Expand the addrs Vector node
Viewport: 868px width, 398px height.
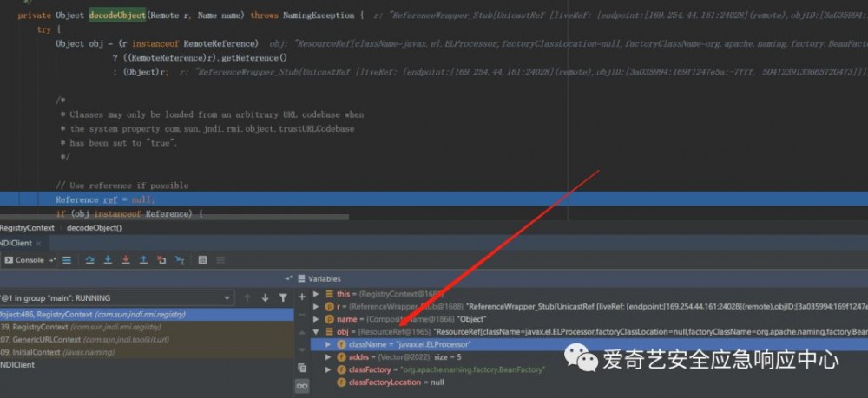tap(328, 357)
